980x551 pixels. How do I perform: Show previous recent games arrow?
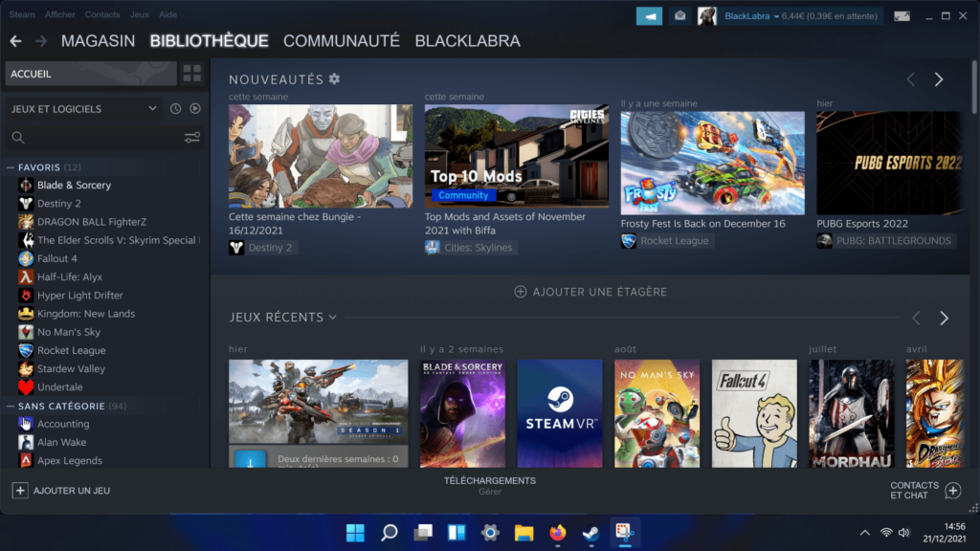(x=916, y=318)
